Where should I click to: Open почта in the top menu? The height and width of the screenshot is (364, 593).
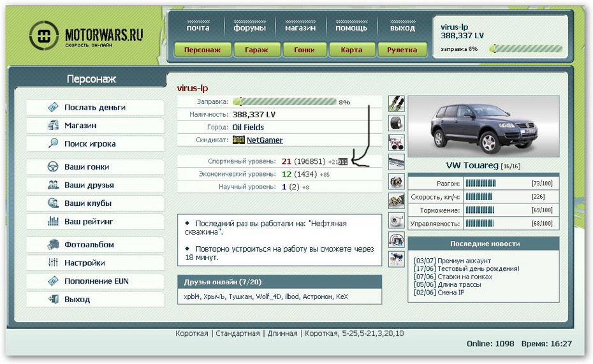tap(198, 27)
